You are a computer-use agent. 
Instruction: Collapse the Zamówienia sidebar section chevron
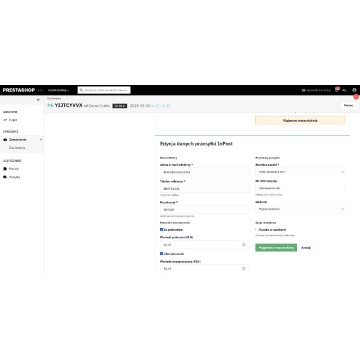coord(41,139)
